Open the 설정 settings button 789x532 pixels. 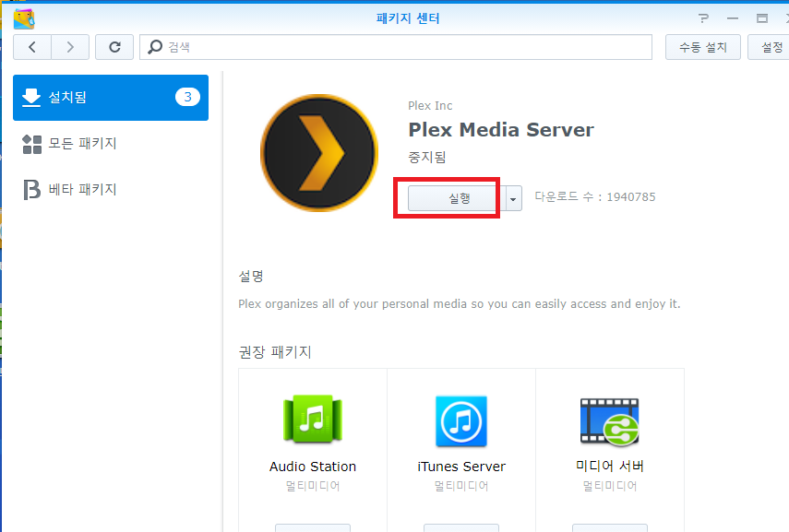click(770, 47)
